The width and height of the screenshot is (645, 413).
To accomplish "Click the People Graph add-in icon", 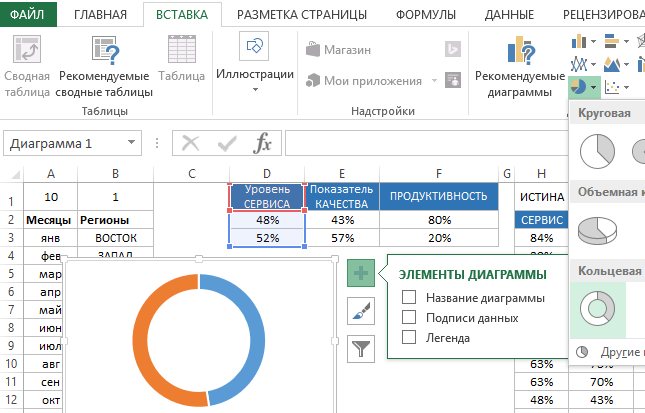I will pyautogui.click(x=453, y=80).
